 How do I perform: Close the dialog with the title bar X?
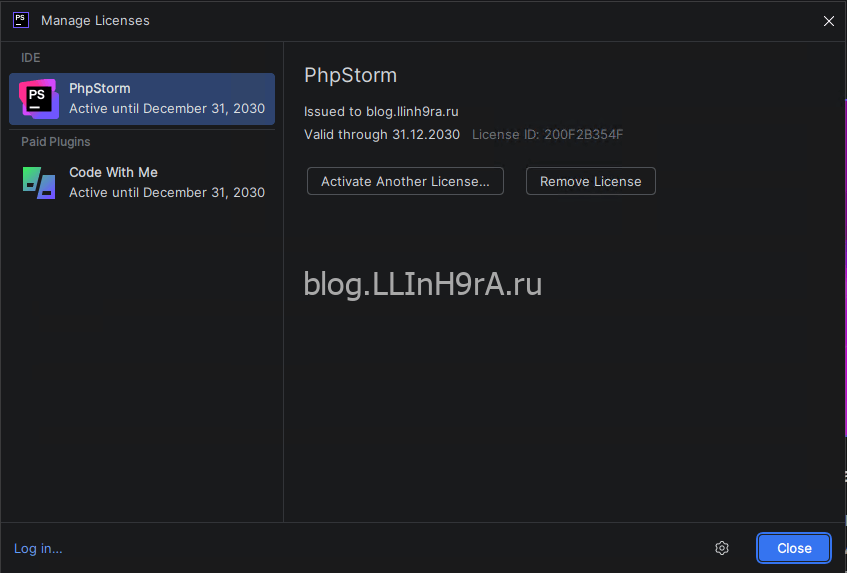tap(828, 21)
